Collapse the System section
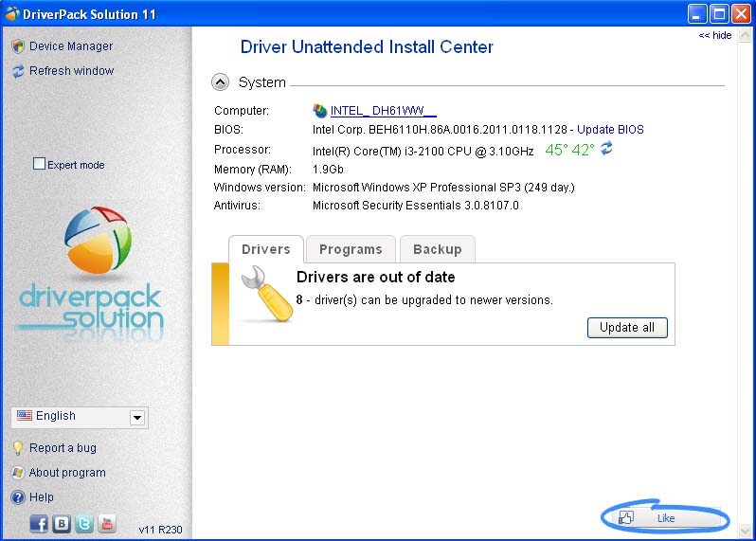This screenshot has width=756, height=541. point(220,82)
